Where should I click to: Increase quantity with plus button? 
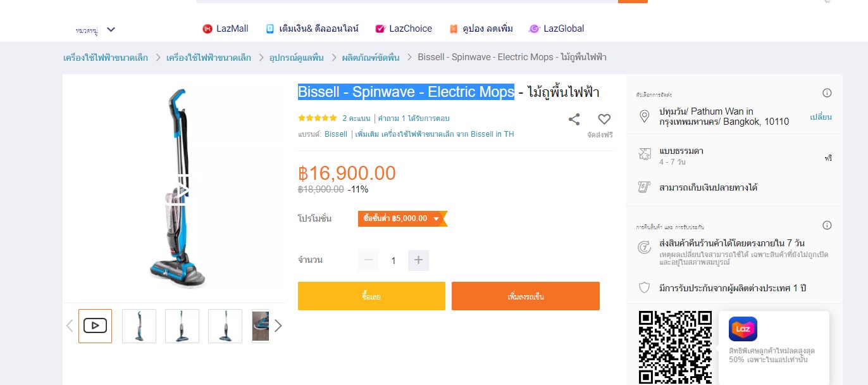(418, 260)
